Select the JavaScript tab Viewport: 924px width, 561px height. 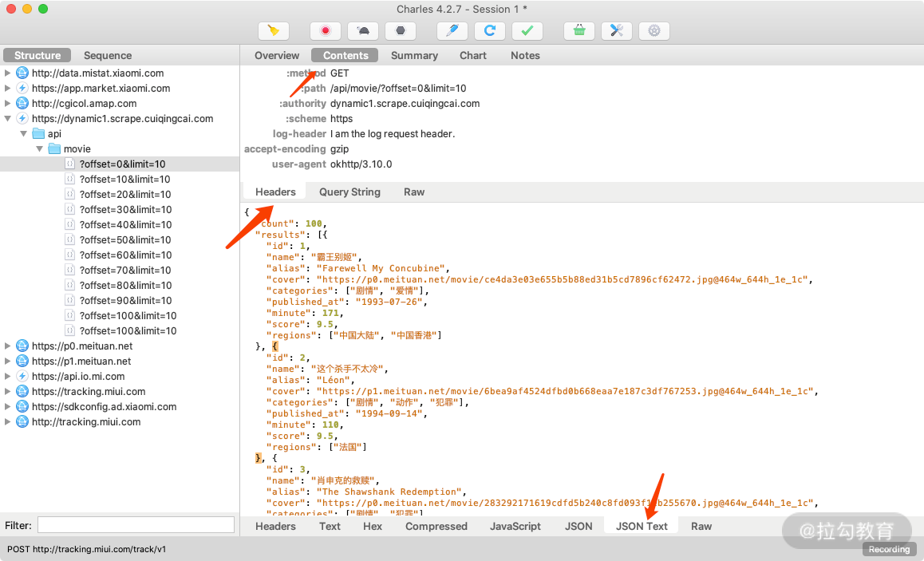pyautogui.click(x=515, y=526)
